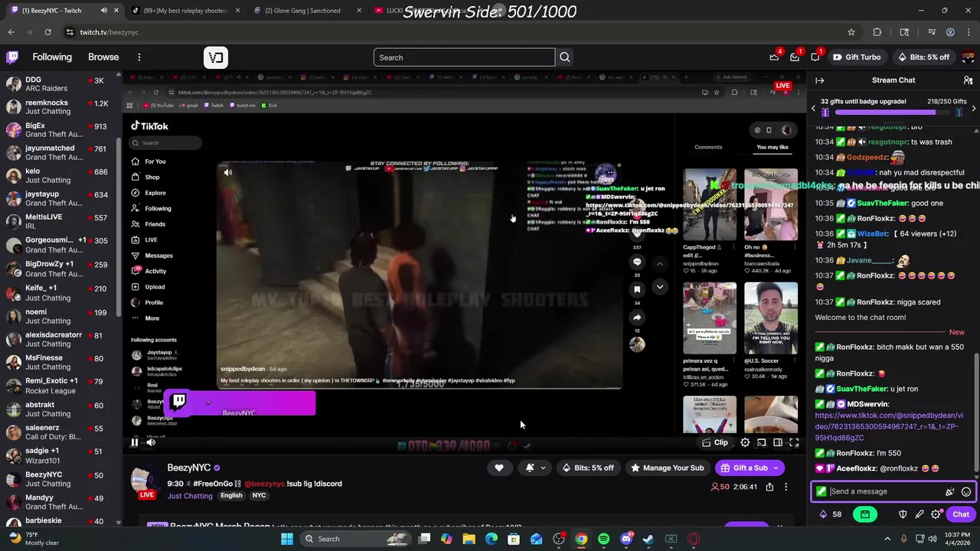Screen dimensions: 980x551
Task: Toggle the stream mini player or cast icon
Action: (x=761, y=442)
